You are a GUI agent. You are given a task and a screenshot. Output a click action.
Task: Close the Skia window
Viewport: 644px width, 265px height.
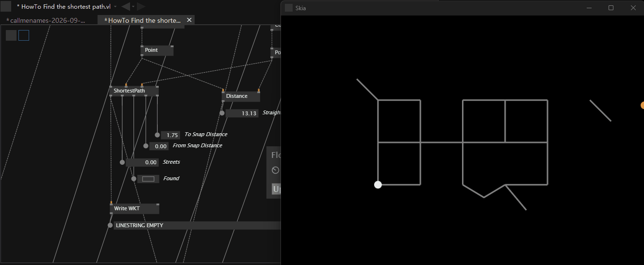pyautogui.click(x=633, y=8)
